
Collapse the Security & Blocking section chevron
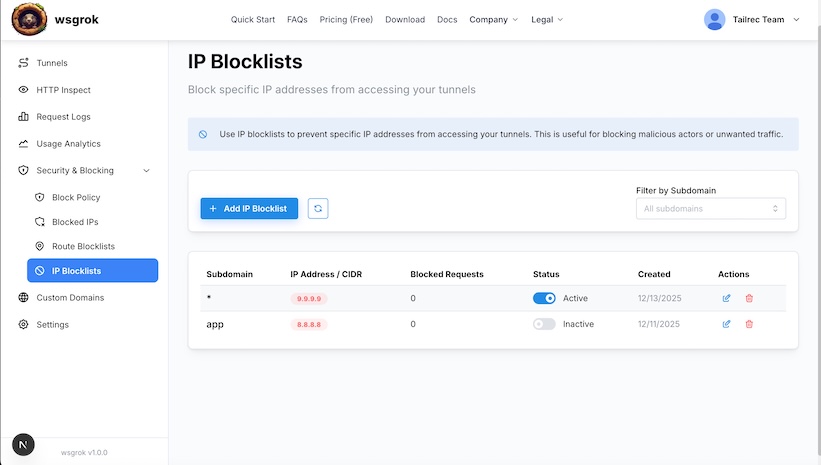click(x=147, y=170)
